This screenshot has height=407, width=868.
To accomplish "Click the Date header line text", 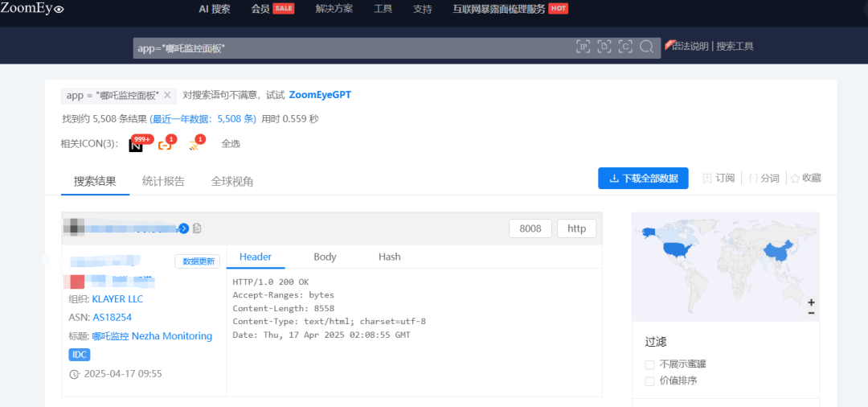I will point(321,335).
